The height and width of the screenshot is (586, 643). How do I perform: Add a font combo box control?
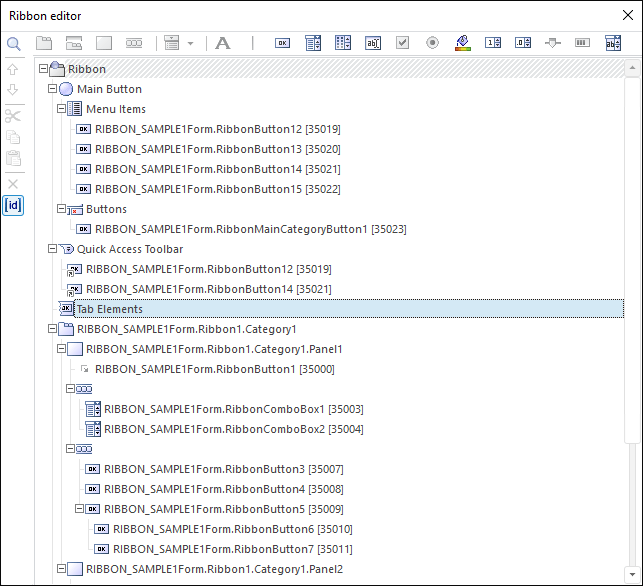tap(613, 43)
